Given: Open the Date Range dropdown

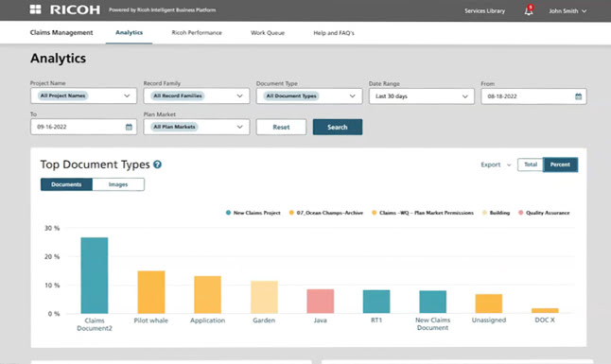Looking at the screenshot, I should (422, 96).
